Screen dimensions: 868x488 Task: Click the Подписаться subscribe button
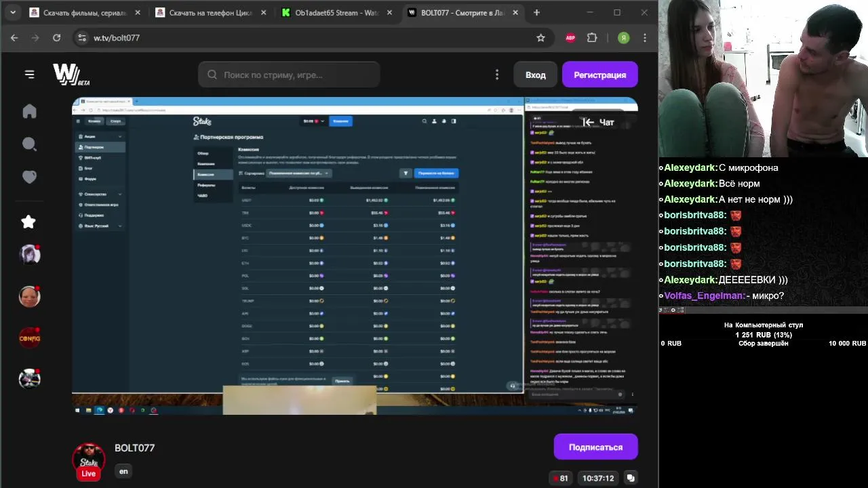(595, 447)
